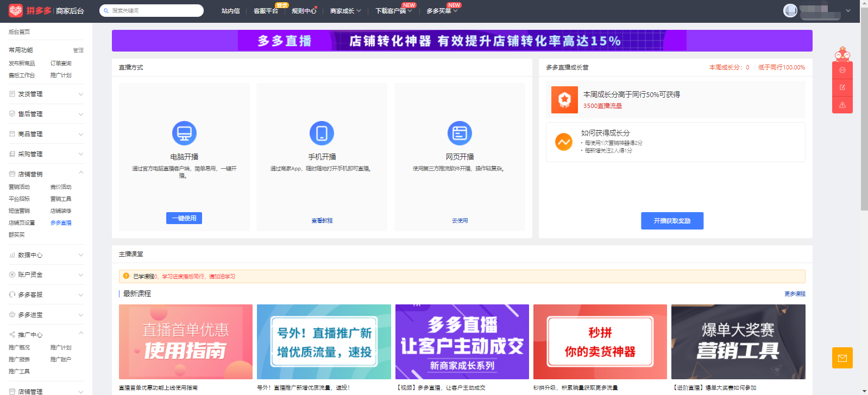
Task: Click 管理 next to 常用功能
Action: 78,50
